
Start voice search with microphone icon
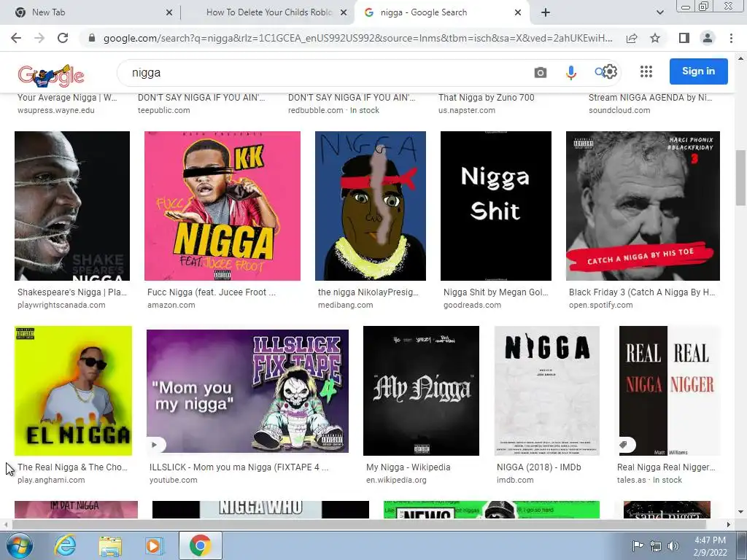point(570,72)
